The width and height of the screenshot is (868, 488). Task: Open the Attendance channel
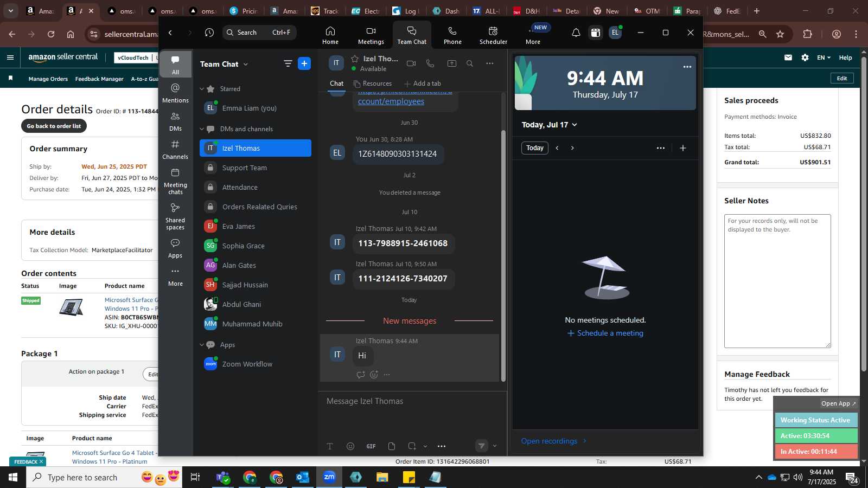pos(256,187)
